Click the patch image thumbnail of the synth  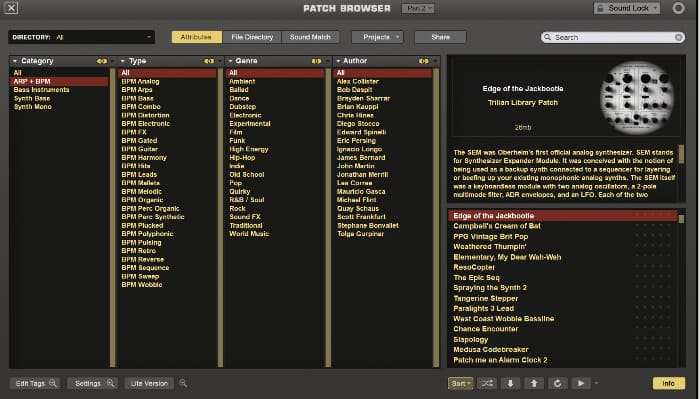tap(637, 97)
